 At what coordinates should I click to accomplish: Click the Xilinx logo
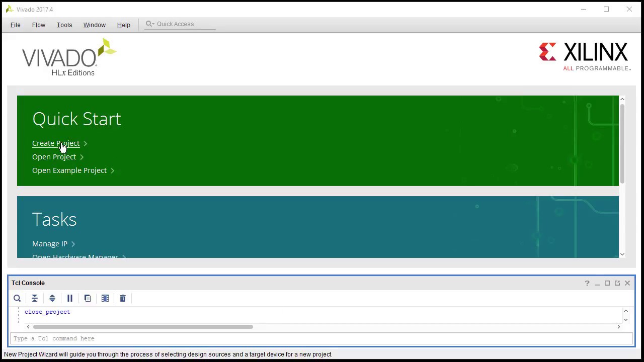584,56
